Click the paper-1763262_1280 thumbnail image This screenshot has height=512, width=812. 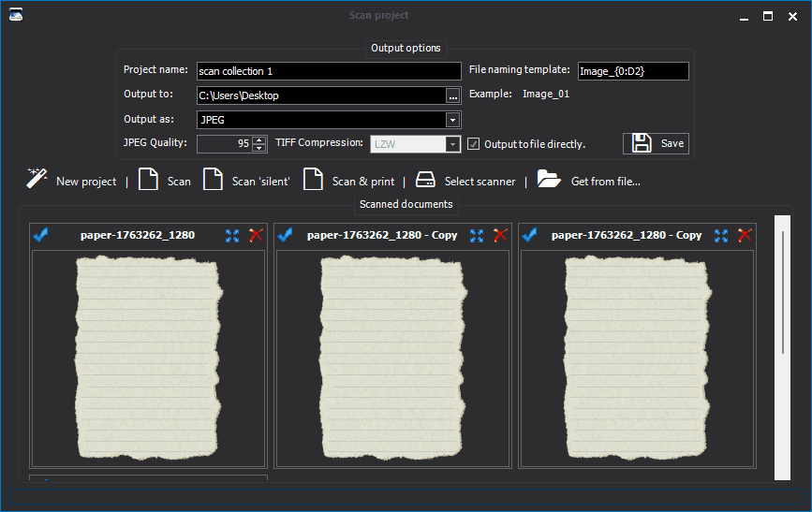click(148, 358)
